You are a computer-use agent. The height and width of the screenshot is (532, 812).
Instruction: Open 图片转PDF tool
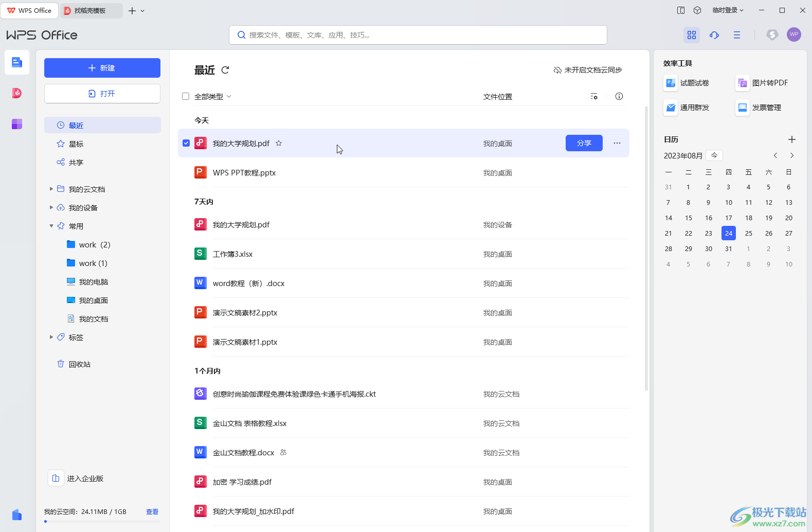point(762,83)
